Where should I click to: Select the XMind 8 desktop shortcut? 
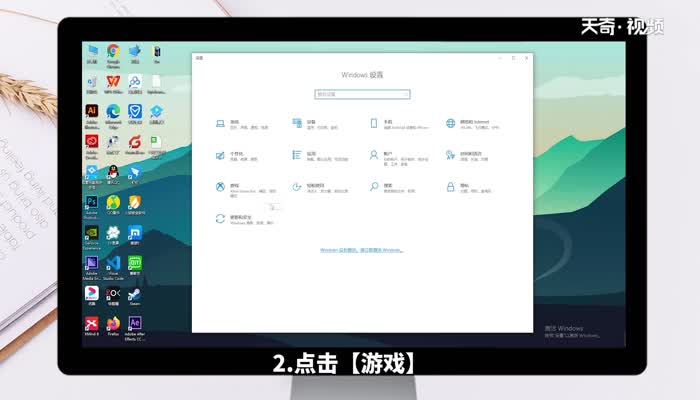[x=92, y=326]
